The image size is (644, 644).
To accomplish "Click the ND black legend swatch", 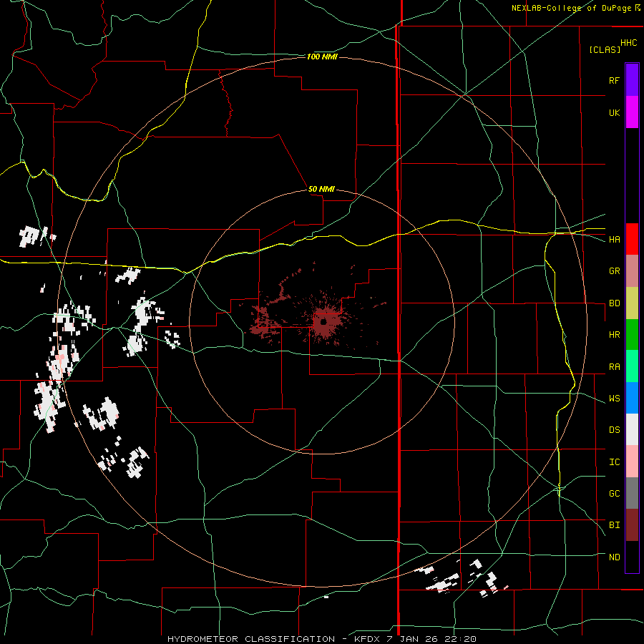I will (x=632, y=557).
